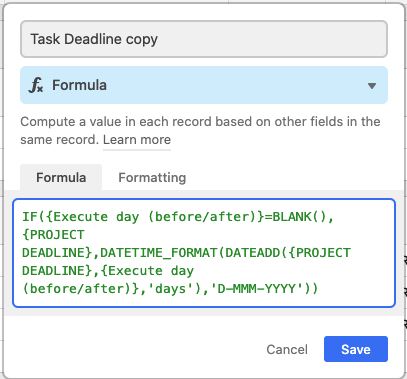Click DATETIME_FORMAT in the formula editor

click(159, 253)
